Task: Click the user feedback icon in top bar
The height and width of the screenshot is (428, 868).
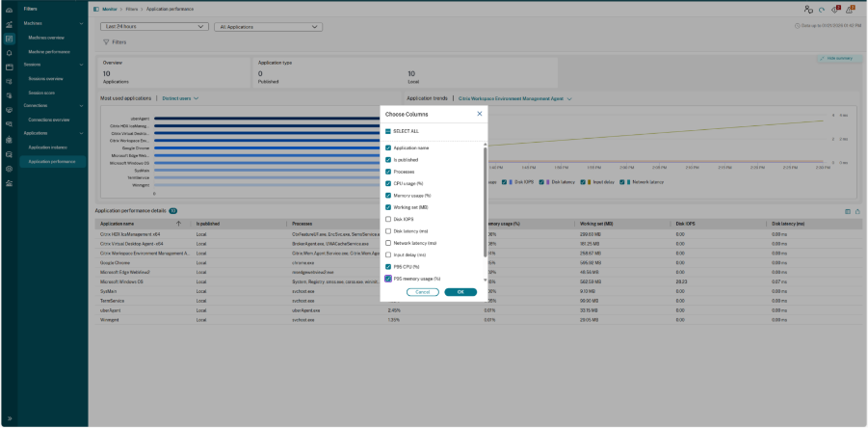Action: [809, 10]
